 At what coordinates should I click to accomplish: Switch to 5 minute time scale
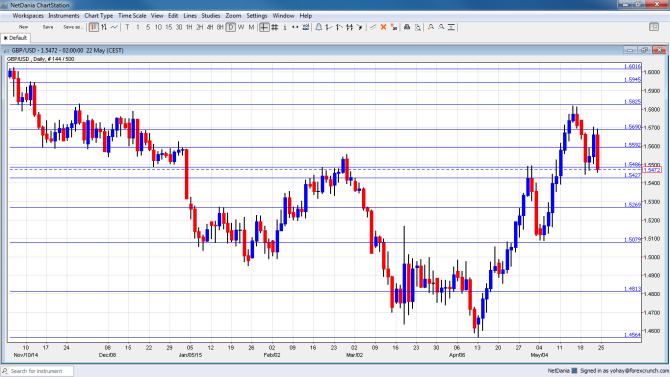148,27
